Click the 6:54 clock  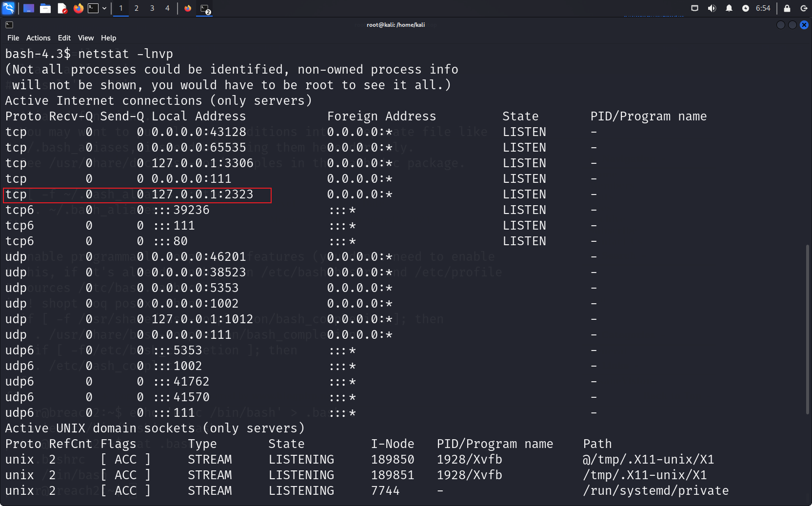coord(763,8)
